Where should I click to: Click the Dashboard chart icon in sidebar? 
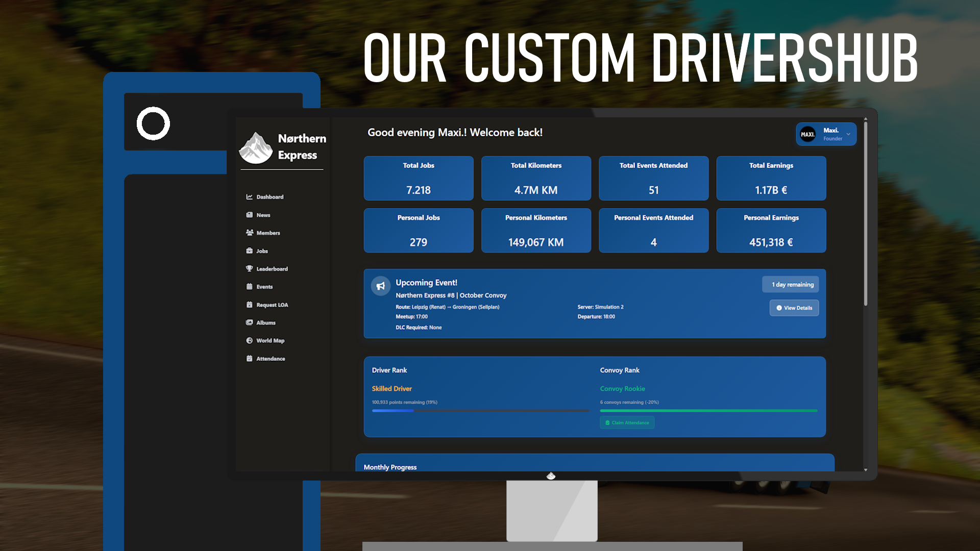(x=249, y=197)
